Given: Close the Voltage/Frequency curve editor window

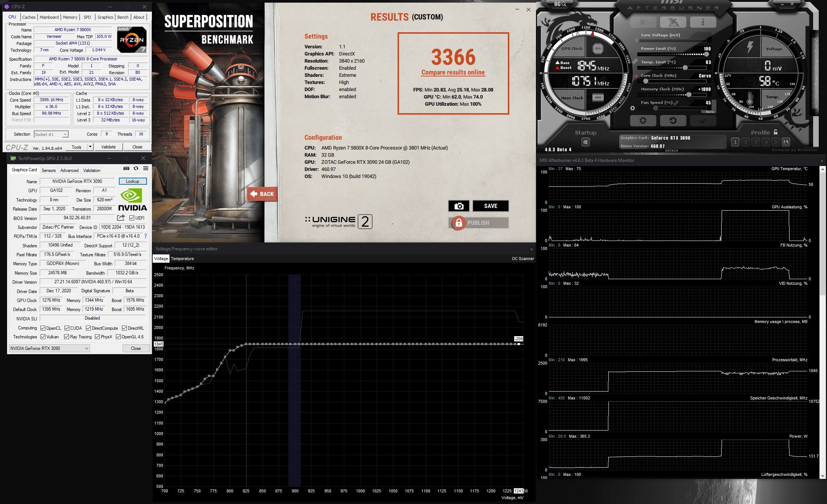Looking at the screenshot, I should pos(531,249).
